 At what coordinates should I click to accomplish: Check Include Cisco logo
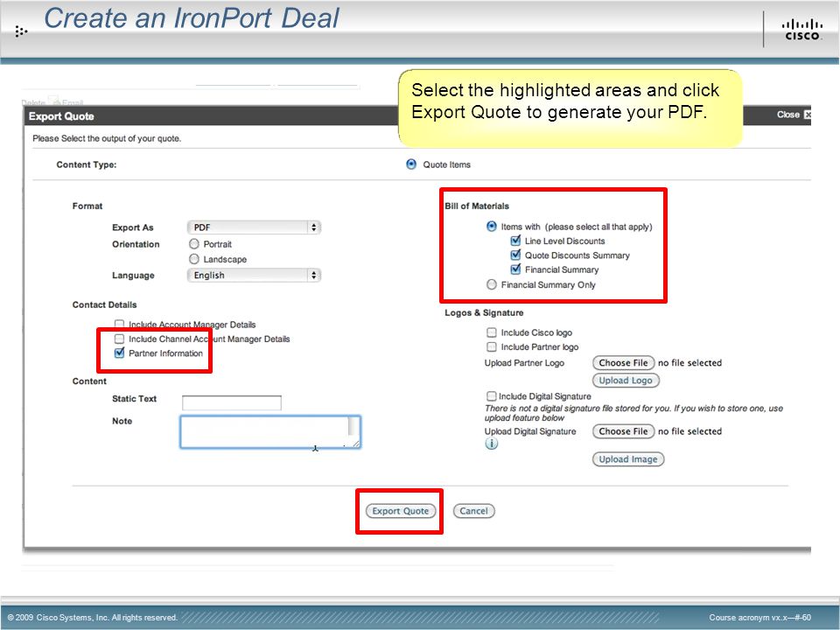point(491,332)
